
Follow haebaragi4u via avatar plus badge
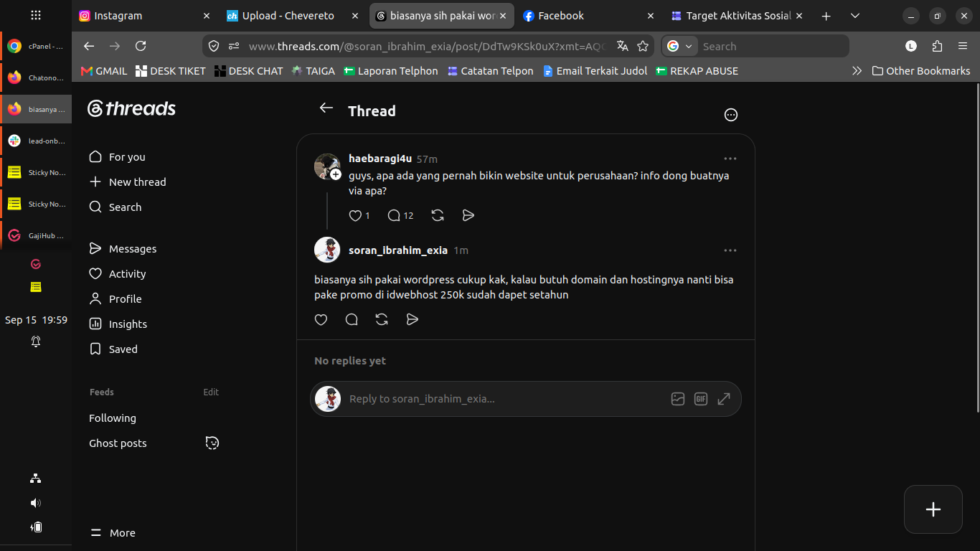[336, 174]
